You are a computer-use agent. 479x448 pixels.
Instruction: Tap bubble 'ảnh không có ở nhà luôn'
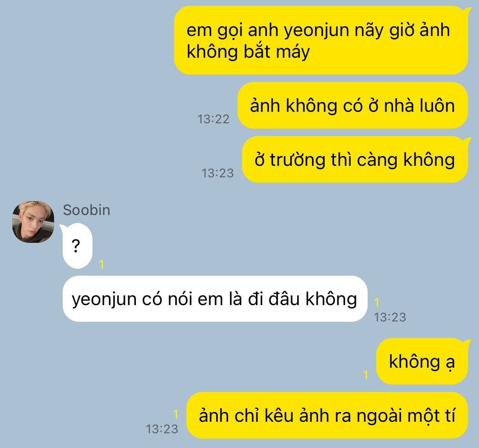352,105
